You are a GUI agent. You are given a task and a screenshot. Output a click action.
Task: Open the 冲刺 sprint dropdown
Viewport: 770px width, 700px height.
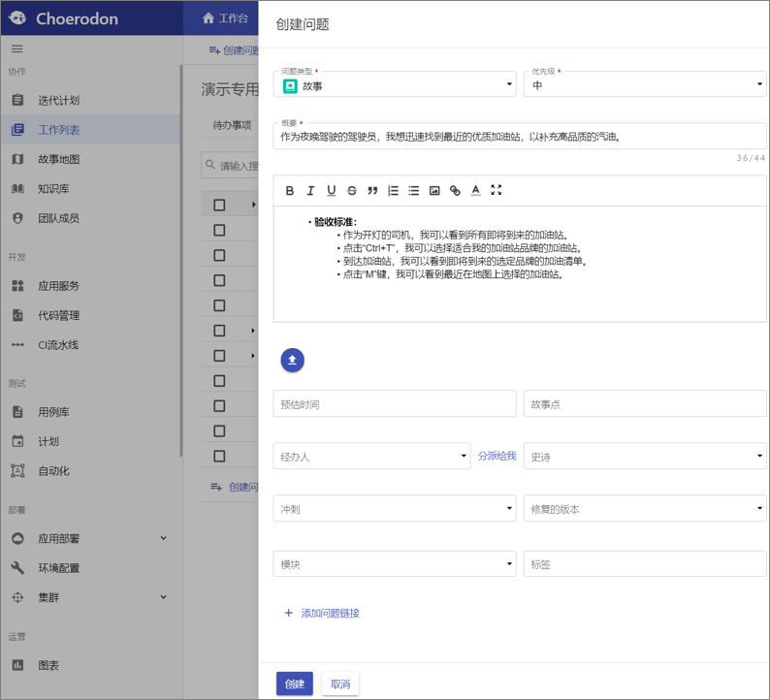point(395,509)
